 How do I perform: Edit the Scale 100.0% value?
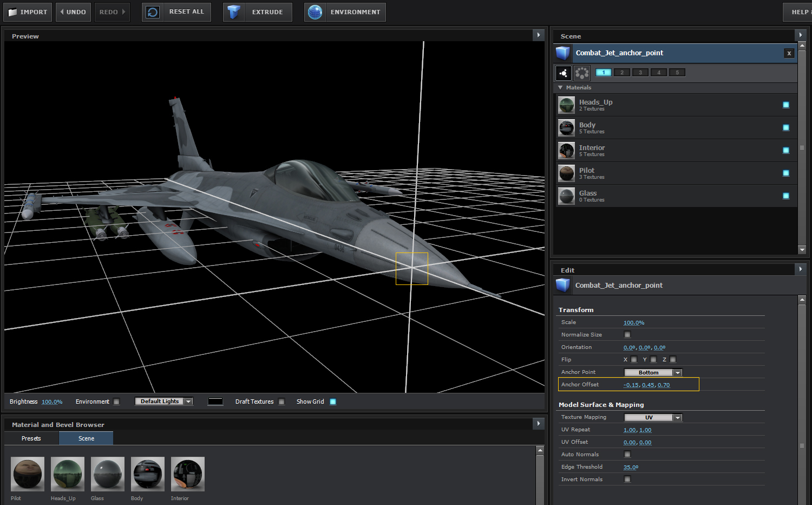coord(633,323)
